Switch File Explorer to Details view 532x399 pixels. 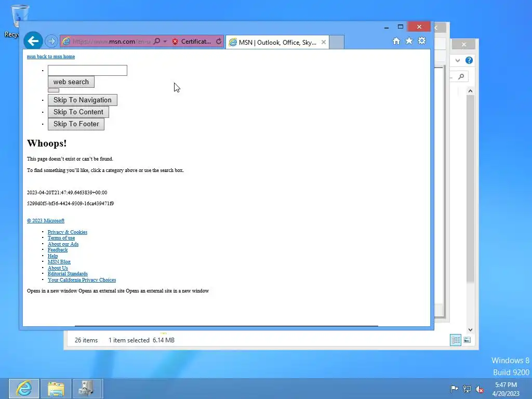click(x=455, y=340)
